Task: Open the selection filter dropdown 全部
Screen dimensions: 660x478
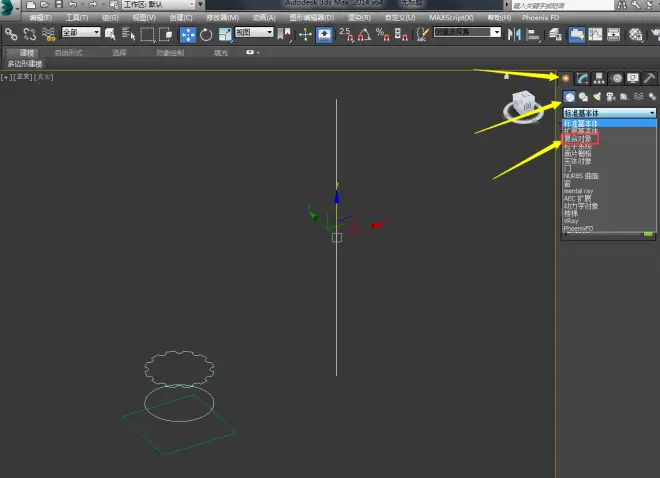Action: point(81,32)
